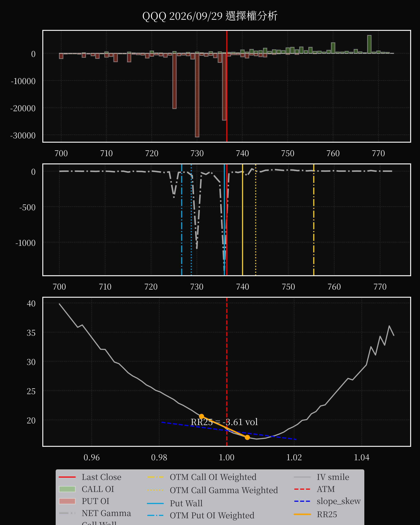Select the RR25 legend label
420x525 pixels.
[x=327, y=514]
